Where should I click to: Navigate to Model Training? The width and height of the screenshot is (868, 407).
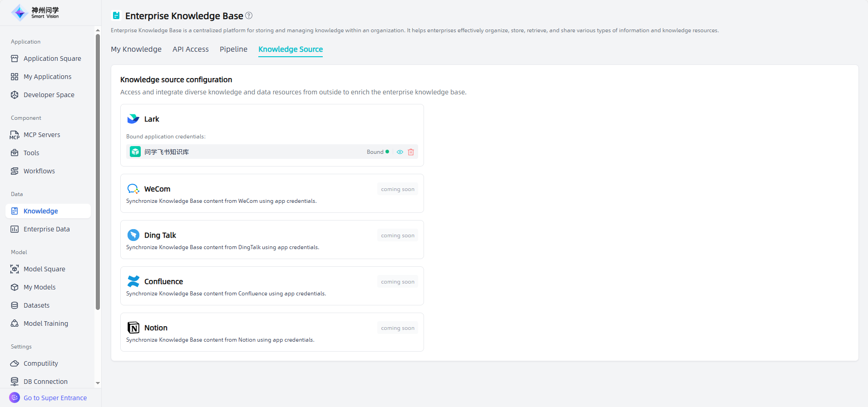[x=46, y=324]
